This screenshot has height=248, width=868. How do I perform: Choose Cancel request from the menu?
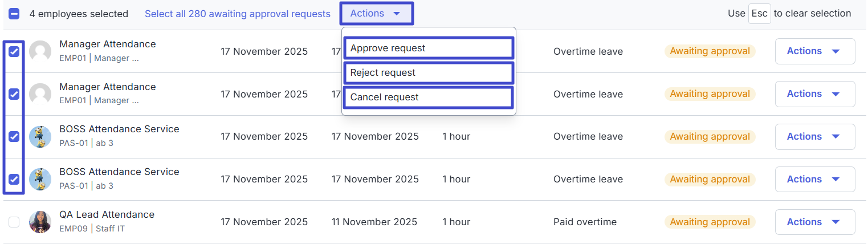pos(429,97)
